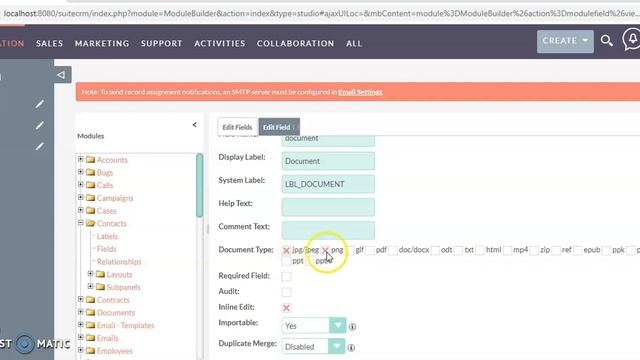The width and height of the screenshot is (640, 360).
Task: Click the Cases folder icon
Action: pyautogui.click(x=91, y=211)
